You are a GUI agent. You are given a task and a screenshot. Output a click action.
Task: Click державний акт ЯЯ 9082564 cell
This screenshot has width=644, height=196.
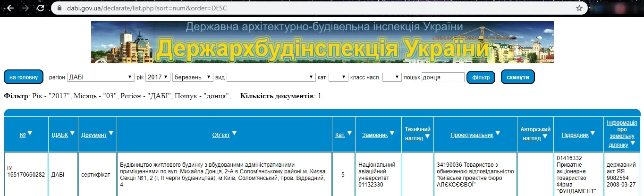coord(622,174)
